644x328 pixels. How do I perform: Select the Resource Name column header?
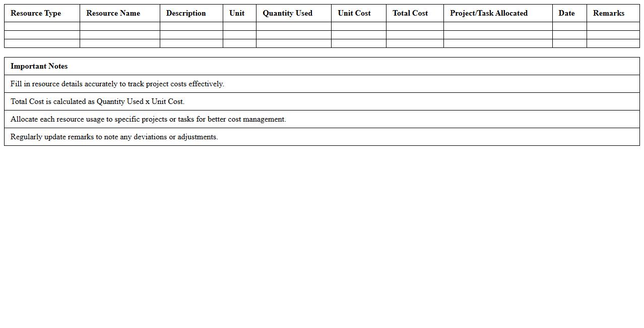coord(113,13)
